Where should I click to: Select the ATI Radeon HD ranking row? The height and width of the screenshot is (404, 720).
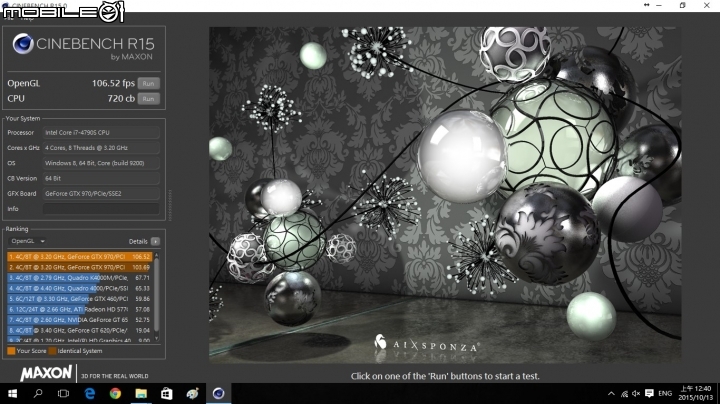click(80, 309)
